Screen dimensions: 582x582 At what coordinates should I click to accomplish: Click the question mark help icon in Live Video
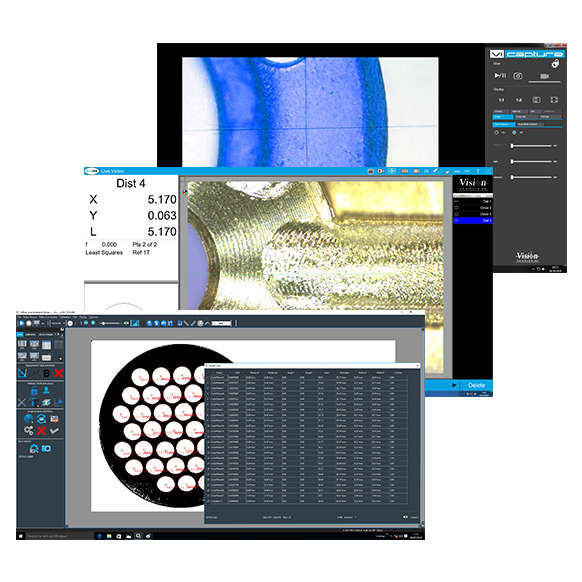[478, 171]
